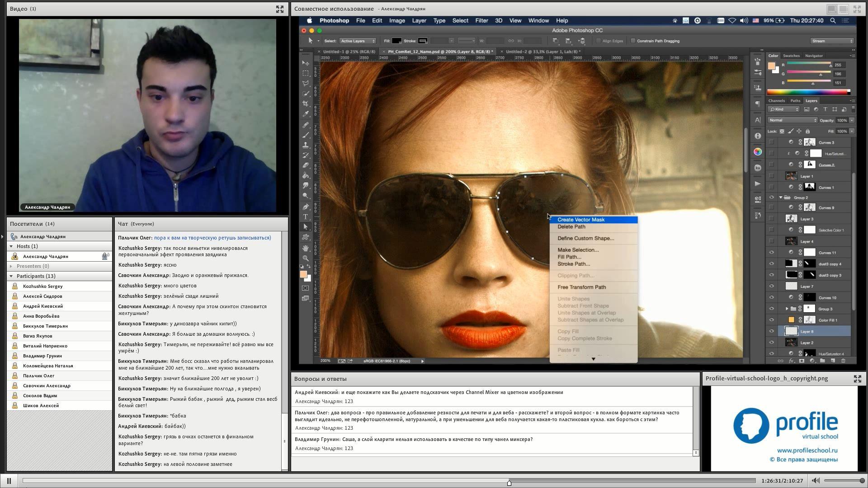Click the add layer style fx icon
This screenshot has width=868, height=488.
(791, 361)
